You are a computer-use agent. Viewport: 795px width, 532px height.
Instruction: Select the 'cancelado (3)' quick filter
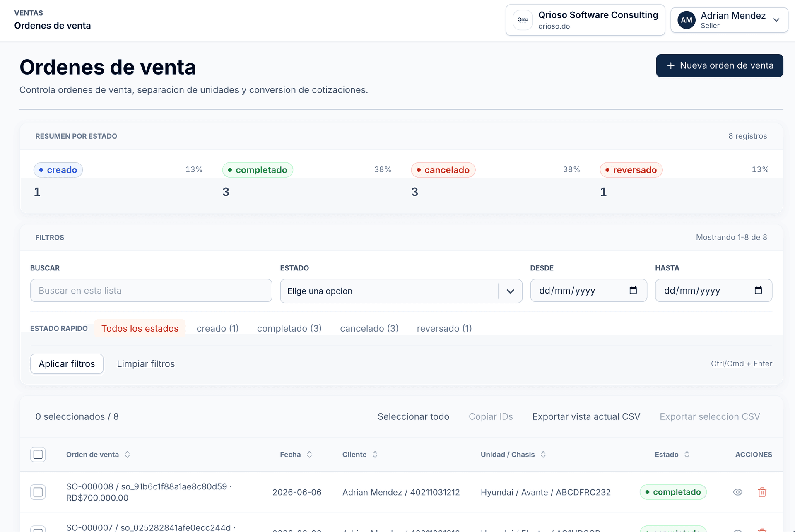[369, 328]
